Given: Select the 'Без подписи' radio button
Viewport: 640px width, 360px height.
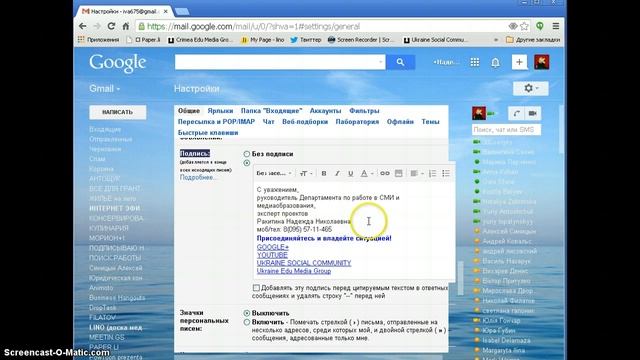Looking at the screenshot, I should 247,154.
